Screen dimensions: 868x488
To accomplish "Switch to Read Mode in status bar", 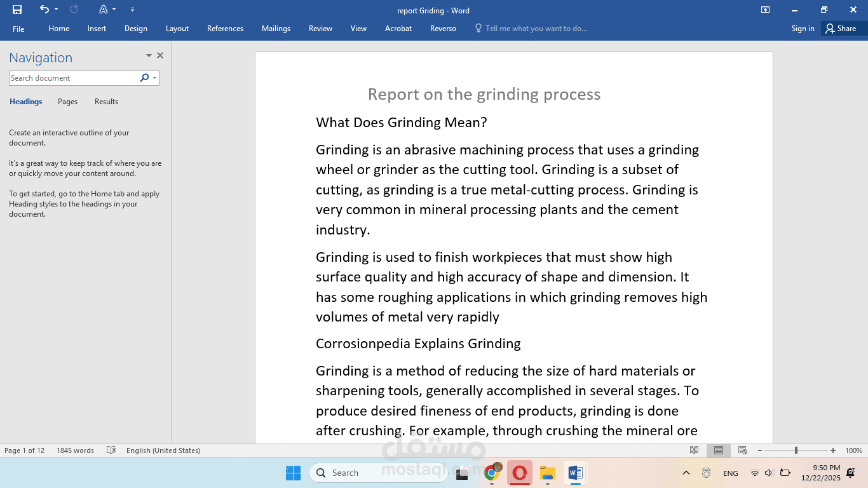I will coord(694,450).
